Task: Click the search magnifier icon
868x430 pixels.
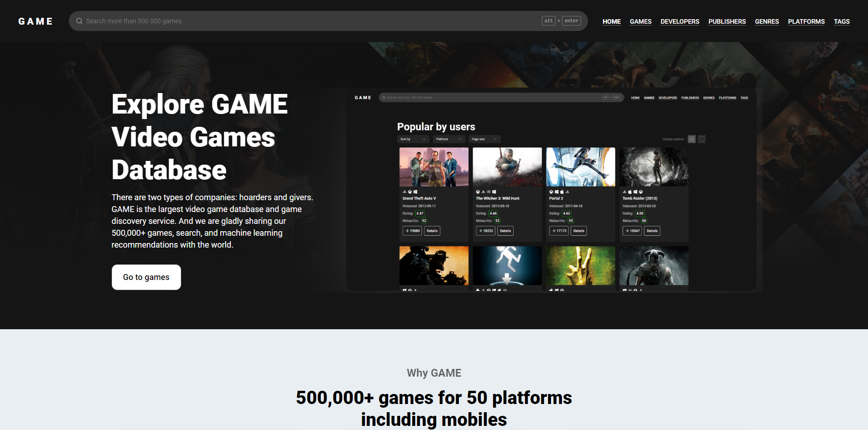Action: tap(79, 21)
